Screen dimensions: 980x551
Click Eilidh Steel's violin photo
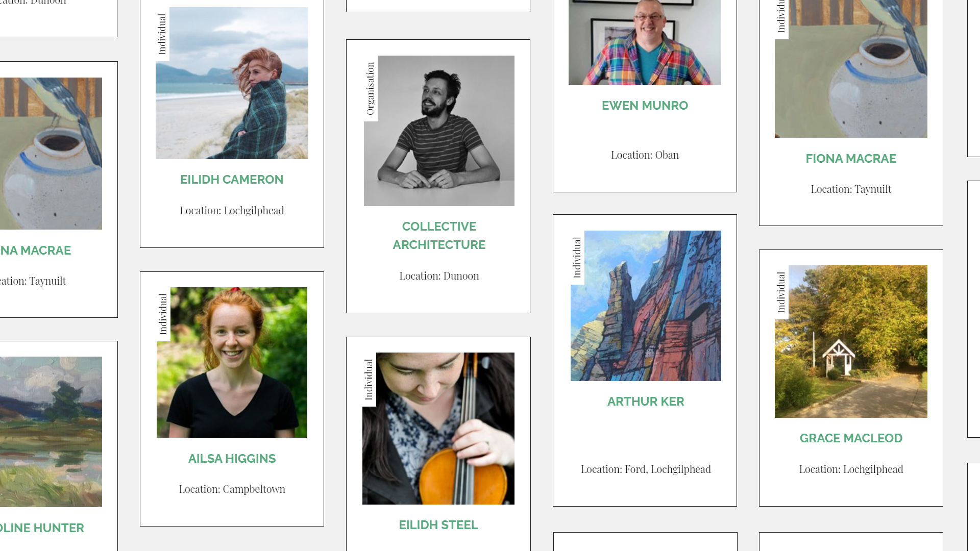coord(438,429)
